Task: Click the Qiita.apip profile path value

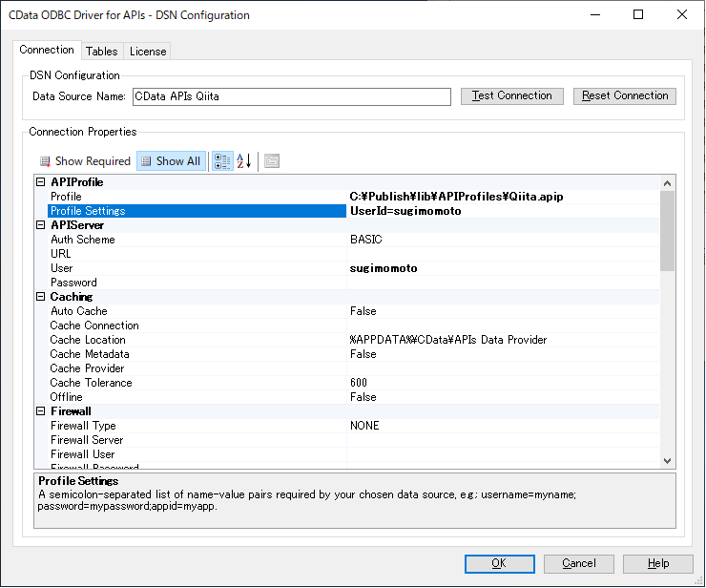Action: coord(456,197)
